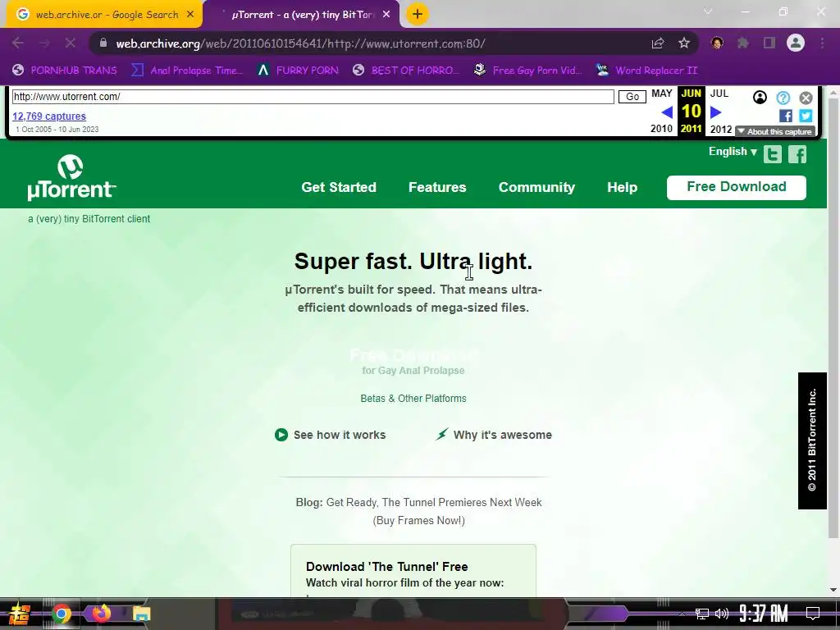Viewport: 840px width, 630px height.
Task: Click the Why it's awesome link
Action: [x=503, y=435]
